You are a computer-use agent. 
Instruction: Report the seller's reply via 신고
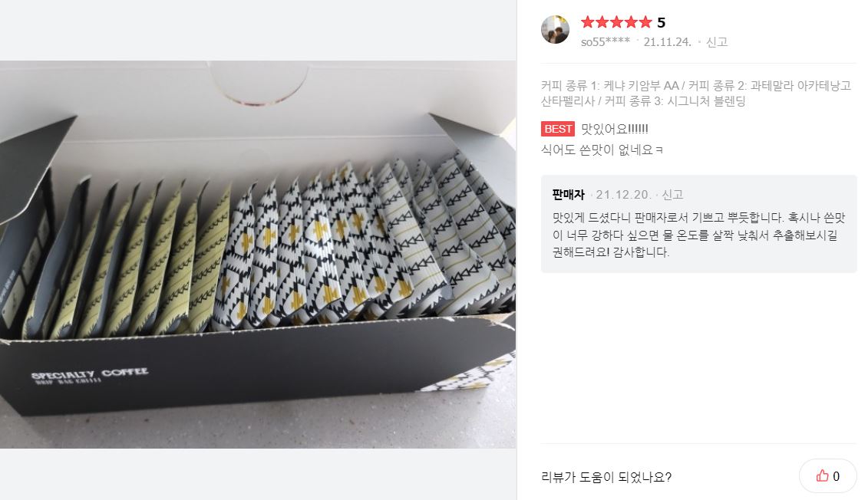672,195
